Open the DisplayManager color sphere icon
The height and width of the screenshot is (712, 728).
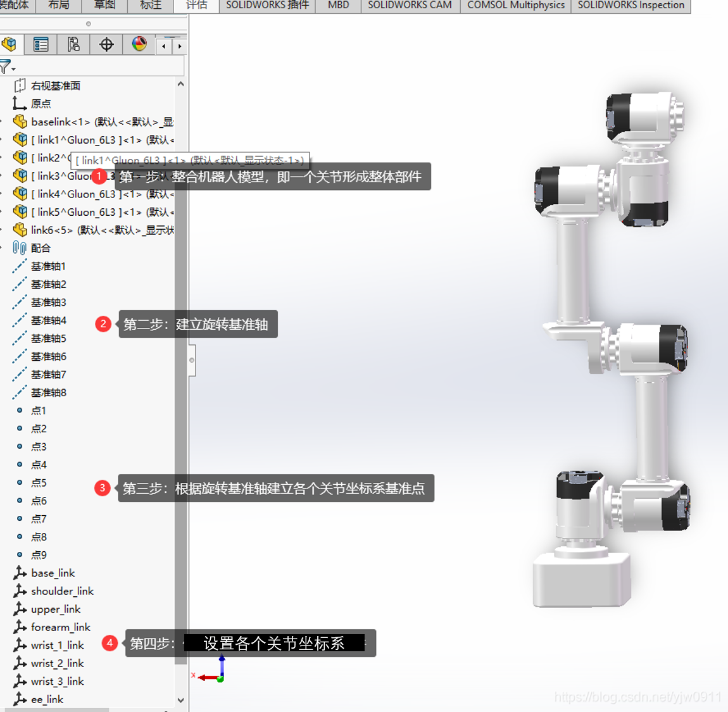[x=138, y=44]
